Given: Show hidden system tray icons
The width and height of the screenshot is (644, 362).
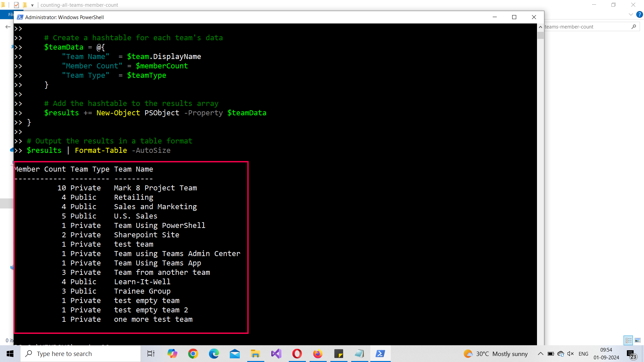Looking at the screenshot, I should 540,354.
